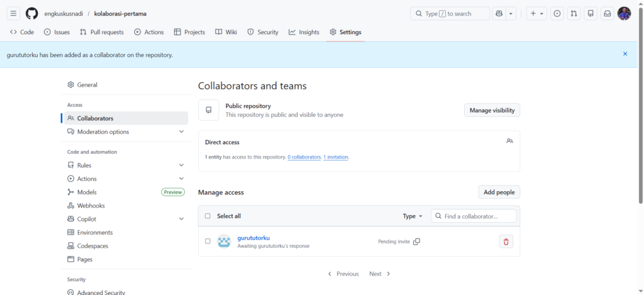Image resolution: width=644 pixels, height=295 pixels.
Task: Open the notifications inbox icon
Action: coord(607,13)
